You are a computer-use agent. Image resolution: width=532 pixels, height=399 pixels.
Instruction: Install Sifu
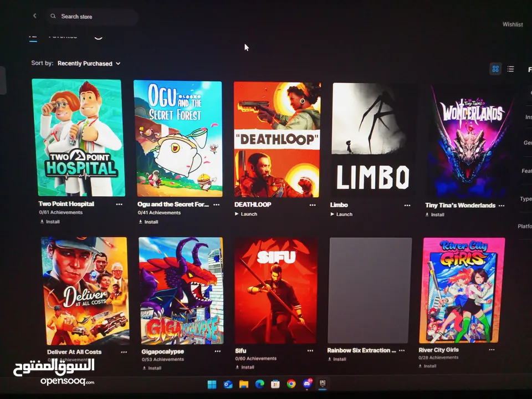point(244,367)
